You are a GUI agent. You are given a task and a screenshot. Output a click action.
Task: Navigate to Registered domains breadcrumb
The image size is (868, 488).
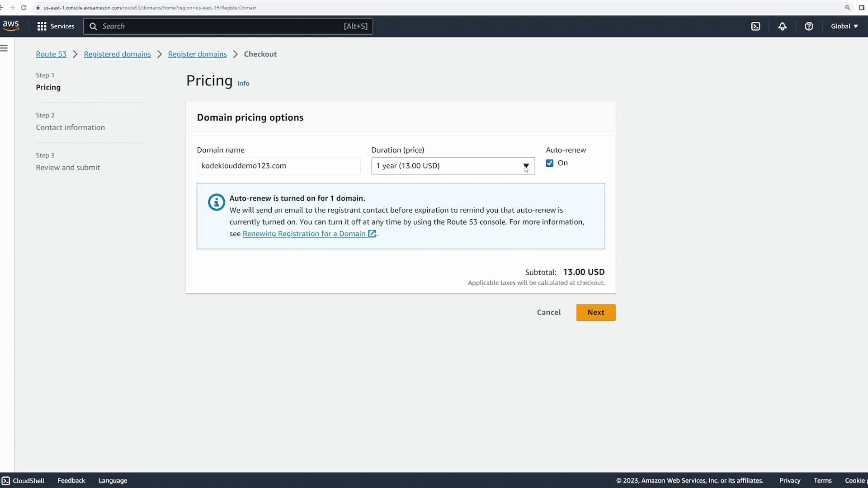pyautogui.click(x=117, y=54)
